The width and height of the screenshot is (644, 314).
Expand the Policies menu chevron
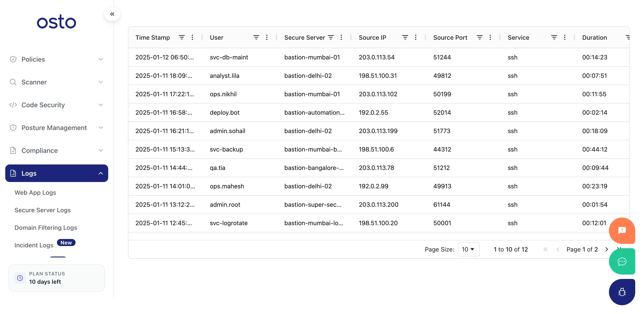(101, 59)
